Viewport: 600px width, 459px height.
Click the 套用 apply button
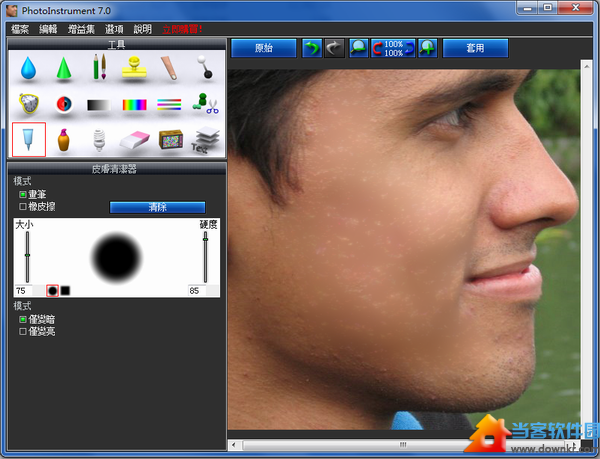(475, 49)
